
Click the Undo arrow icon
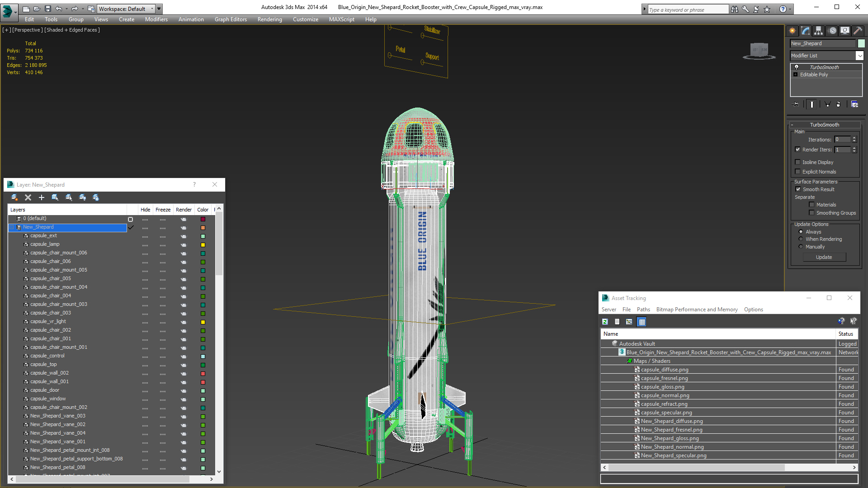[58, 9]
